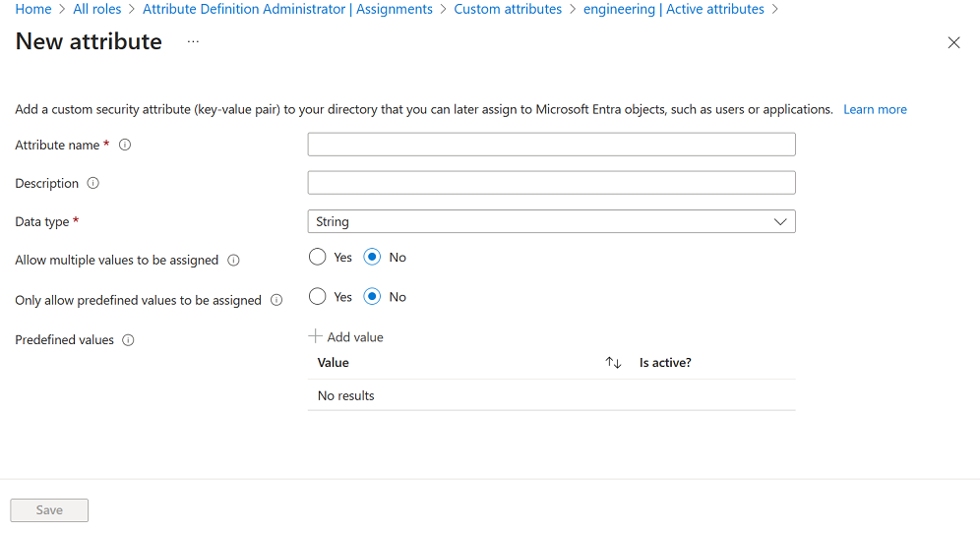Go to Home in the breadcrumb

[x=33, y=9]
